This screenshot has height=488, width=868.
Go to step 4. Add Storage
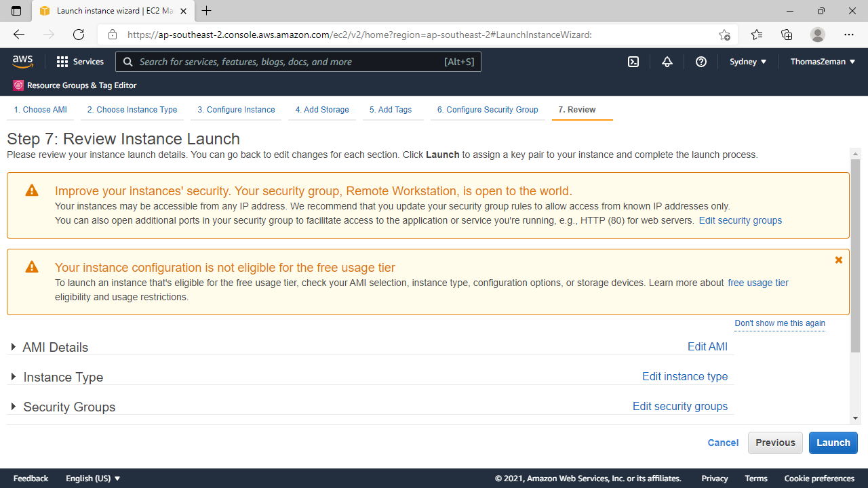click(x=322, y=110)
